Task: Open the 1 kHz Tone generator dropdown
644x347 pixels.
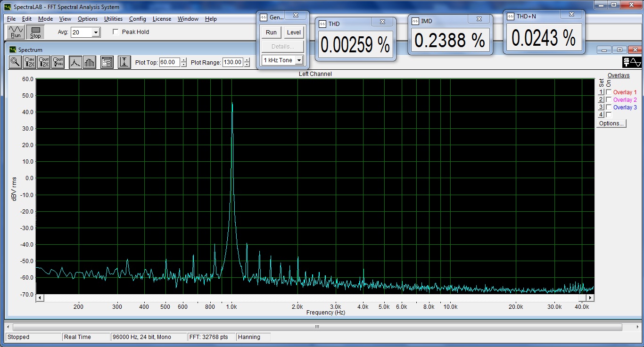Action: point(298,60)
